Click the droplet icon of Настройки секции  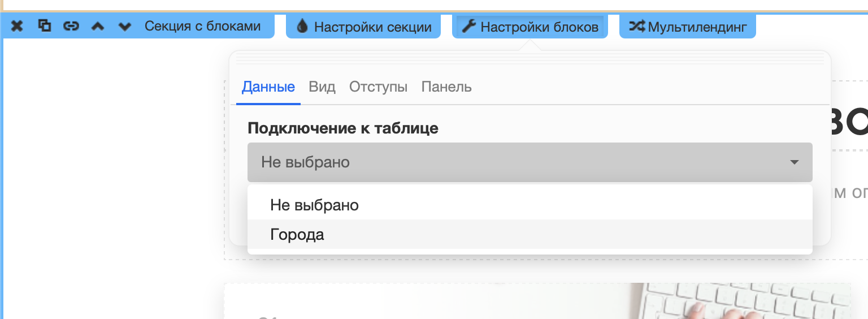coord(302,26)
